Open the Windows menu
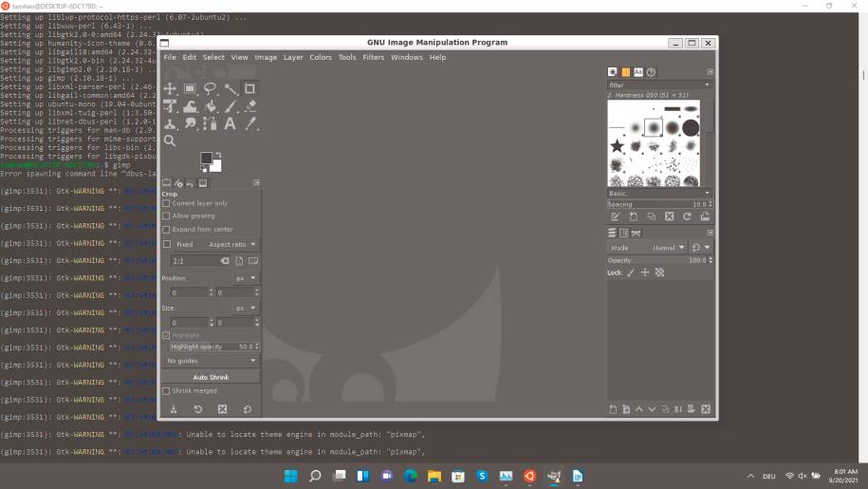This screenshot has height=489, width=868. (x=407, y=57)
